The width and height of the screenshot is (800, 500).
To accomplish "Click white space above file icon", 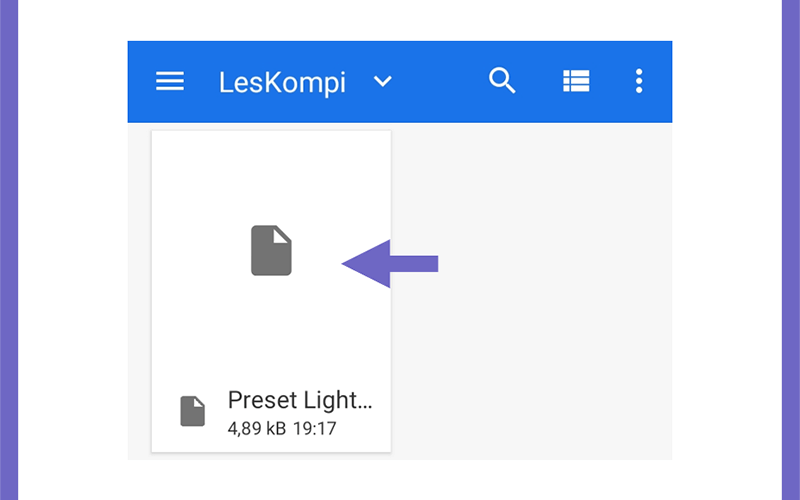I will (x=271, y=176).
